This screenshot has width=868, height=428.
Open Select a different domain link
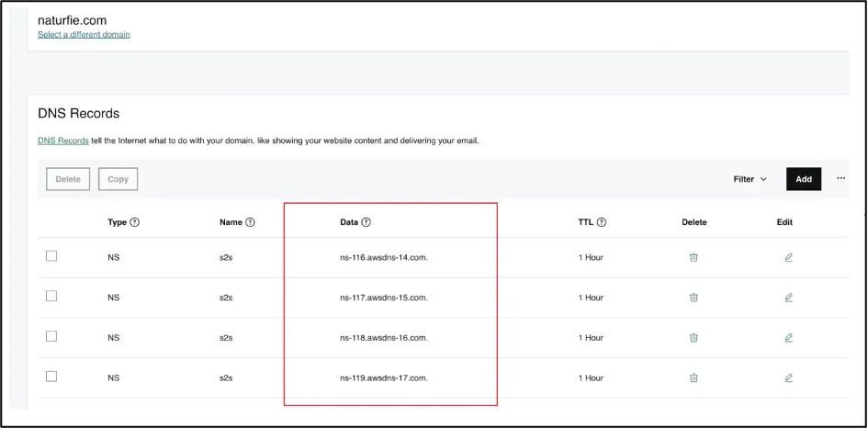(84, 34)
